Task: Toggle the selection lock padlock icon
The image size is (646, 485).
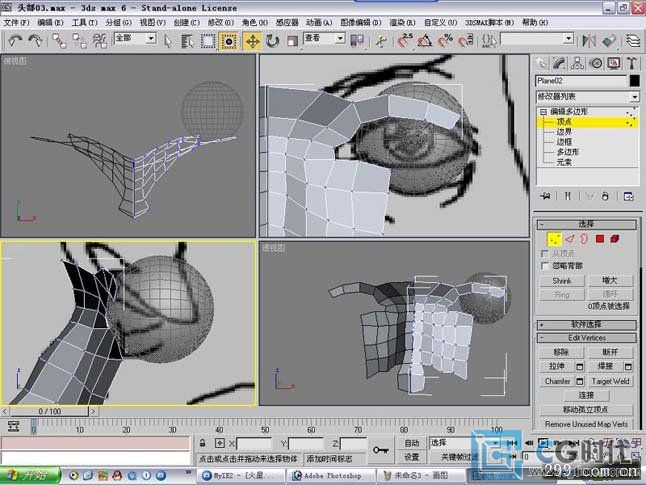Action: pos(202,443)
